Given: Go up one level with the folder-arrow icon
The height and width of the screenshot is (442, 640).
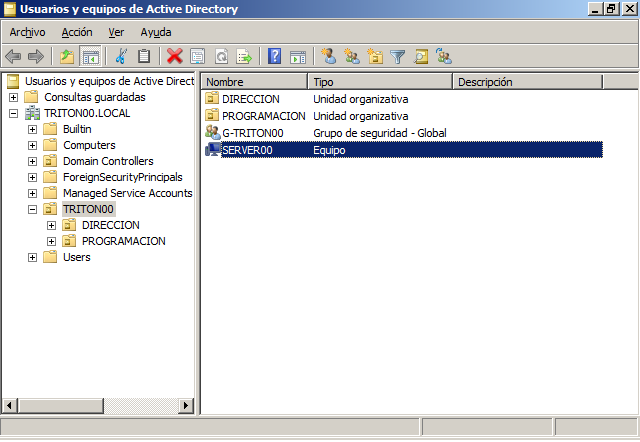Looking at the screenshot, I should pos(67,56).
